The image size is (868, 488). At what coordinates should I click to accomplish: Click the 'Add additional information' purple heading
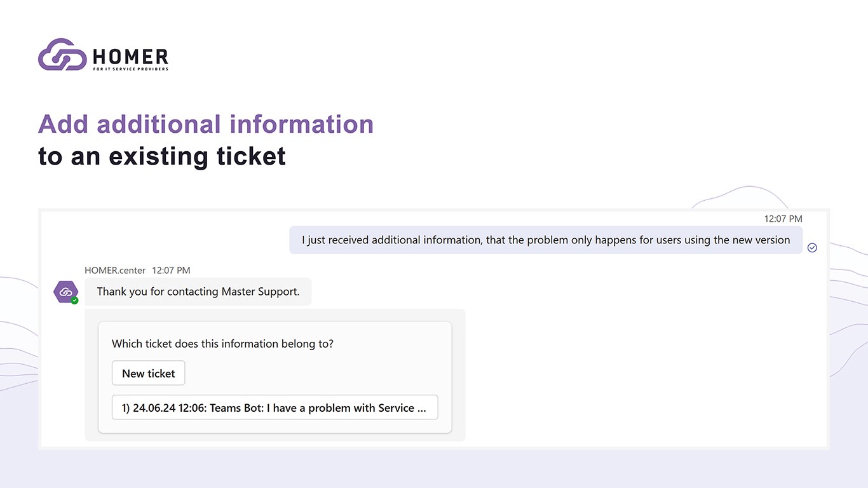[x=206, y=124]
